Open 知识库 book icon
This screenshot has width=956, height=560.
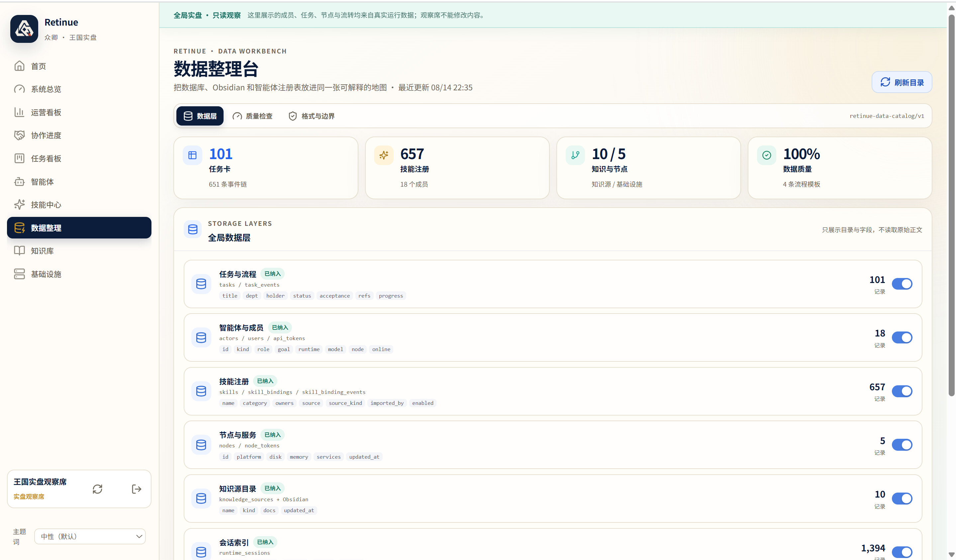click(19, 251)
